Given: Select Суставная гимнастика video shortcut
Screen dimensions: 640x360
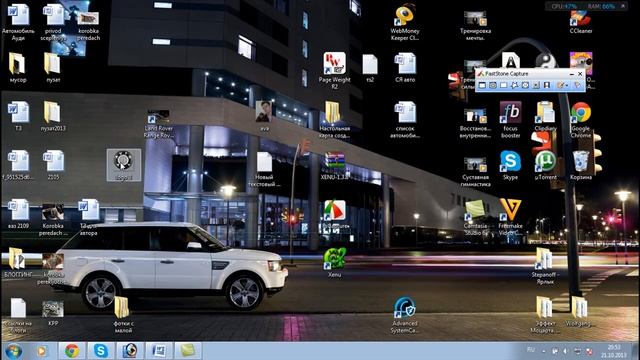Looking at the screenshot, I should point(475,172).
